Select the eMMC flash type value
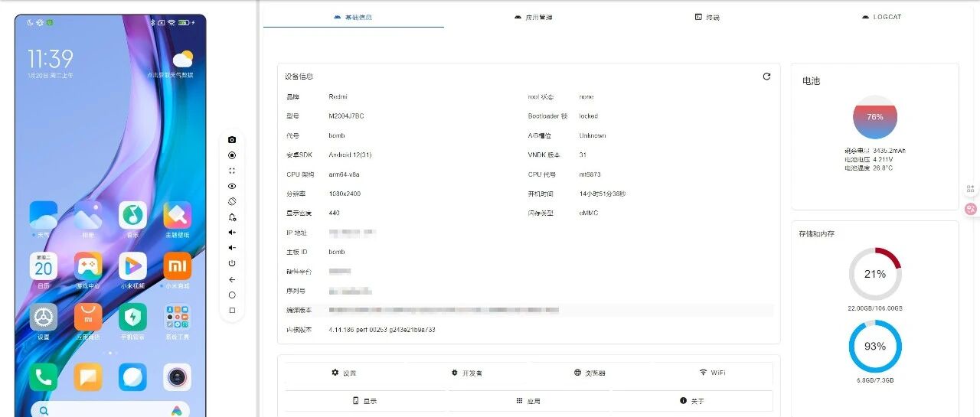 coord(588,213)
